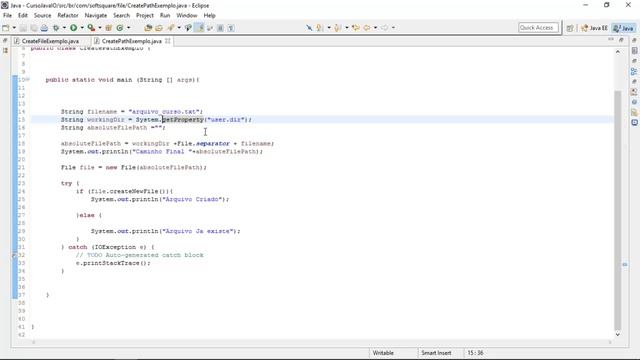This screenshot has height=360, width=640.
Task: Focus the Quick Access search field
Action: [x=538, y=27]
